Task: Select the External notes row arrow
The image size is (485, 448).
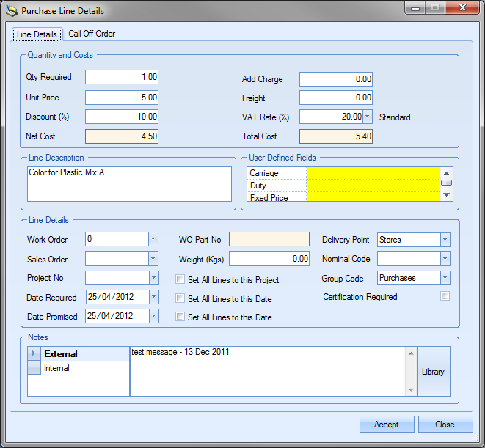Action: point(34,353)
